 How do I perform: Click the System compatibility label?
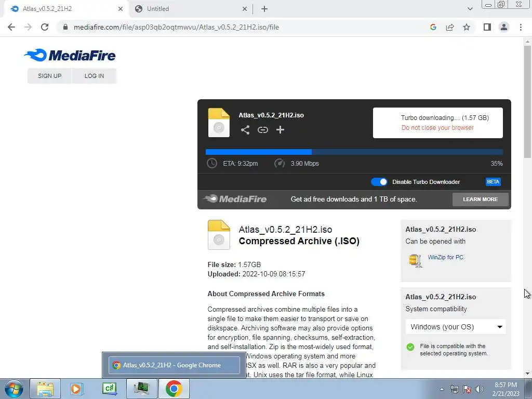point(436,309)
